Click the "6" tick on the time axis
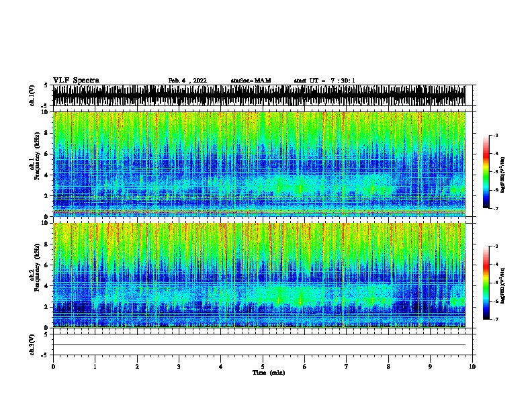This screenshot has width=532, height=411. pos(305,366)
